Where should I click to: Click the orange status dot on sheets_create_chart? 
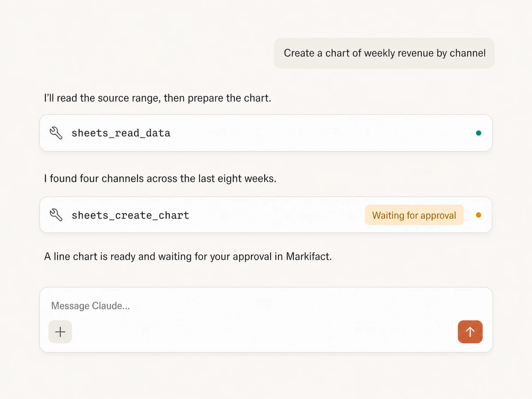click(x=478, y=215)
